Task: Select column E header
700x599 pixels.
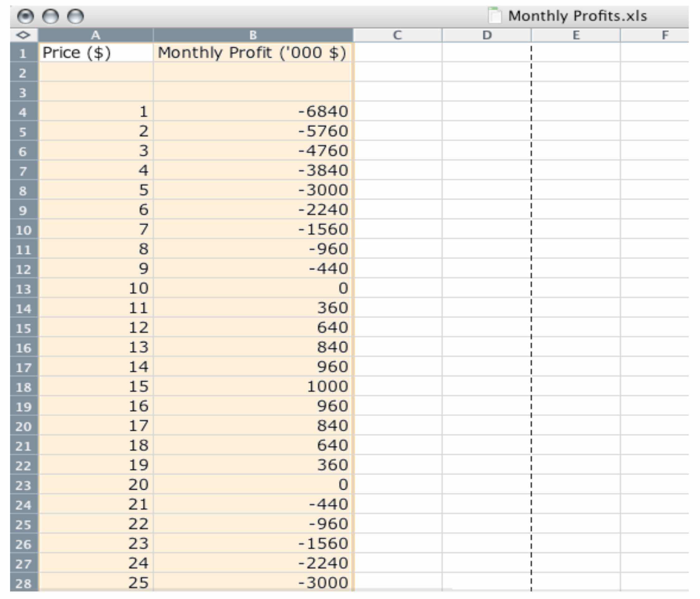Action: pos(576,35)
